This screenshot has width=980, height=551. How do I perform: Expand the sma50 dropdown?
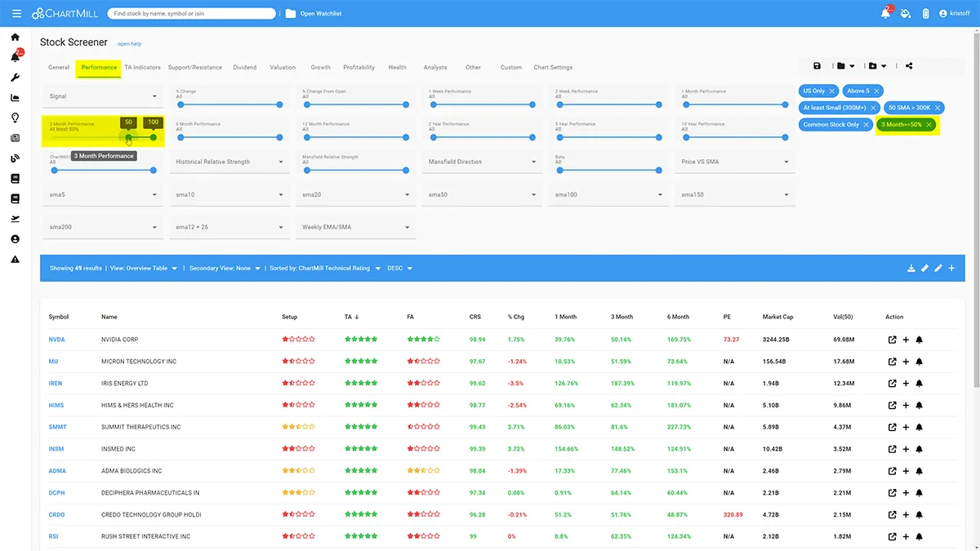[482, 194]
